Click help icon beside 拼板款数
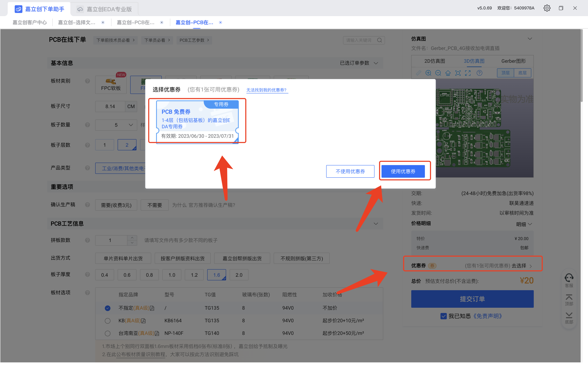The height and width of the screenshot is (368, 588). pos(87,240)
